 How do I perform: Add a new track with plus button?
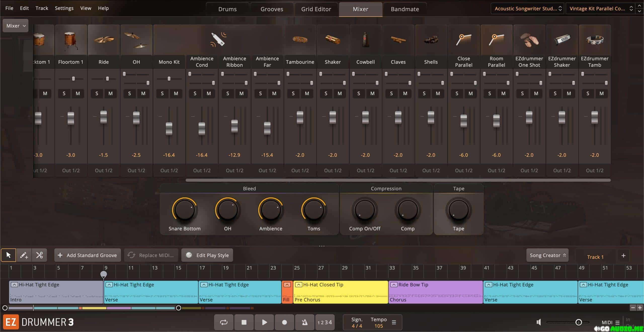coord(623,256)
